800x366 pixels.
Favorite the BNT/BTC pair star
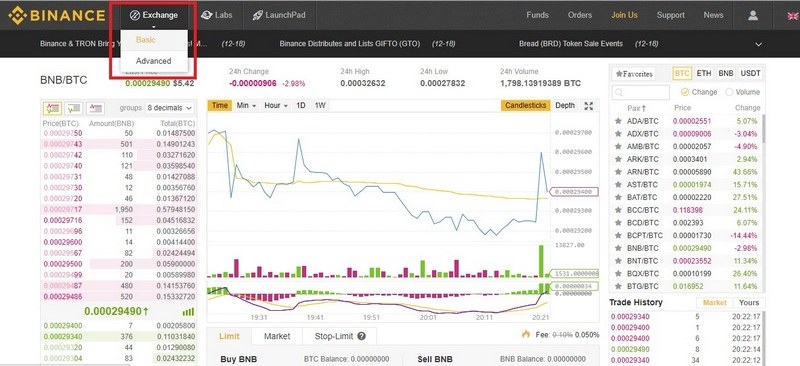point(618,261)
